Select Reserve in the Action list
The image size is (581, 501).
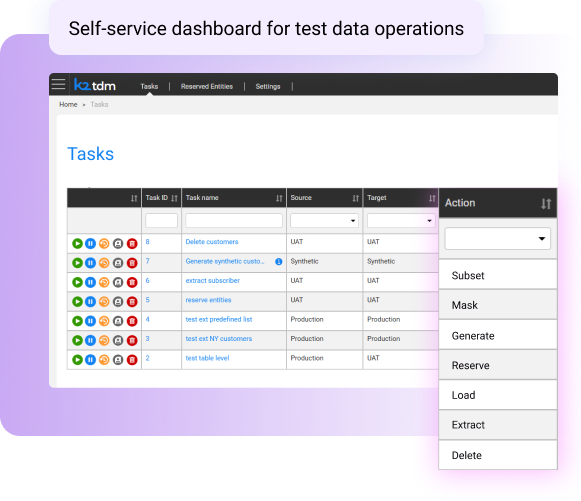[x=498, y=365]
